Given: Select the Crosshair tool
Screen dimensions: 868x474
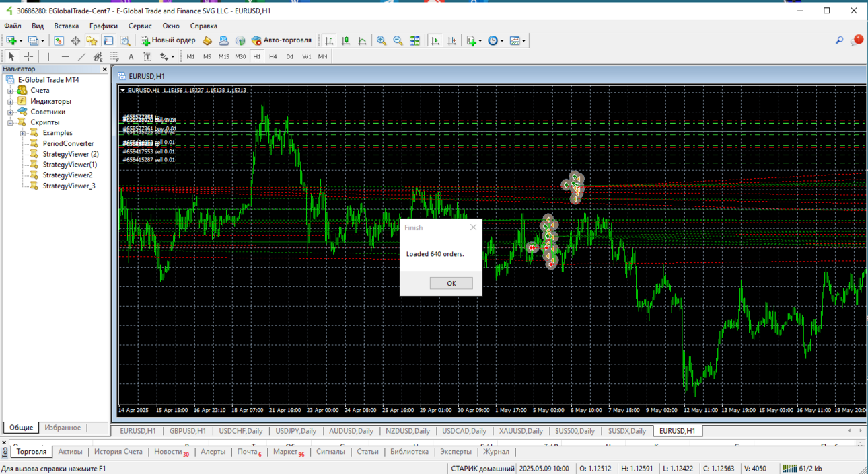Looking at the screenshot, I should click(x=28, y=56).
